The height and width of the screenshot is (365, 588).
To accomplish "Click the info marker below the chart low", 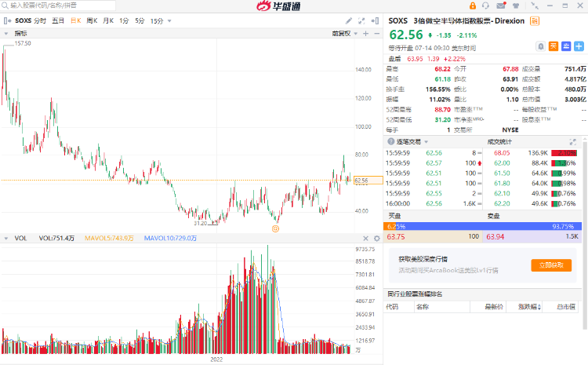I will [x=275, y=228].
